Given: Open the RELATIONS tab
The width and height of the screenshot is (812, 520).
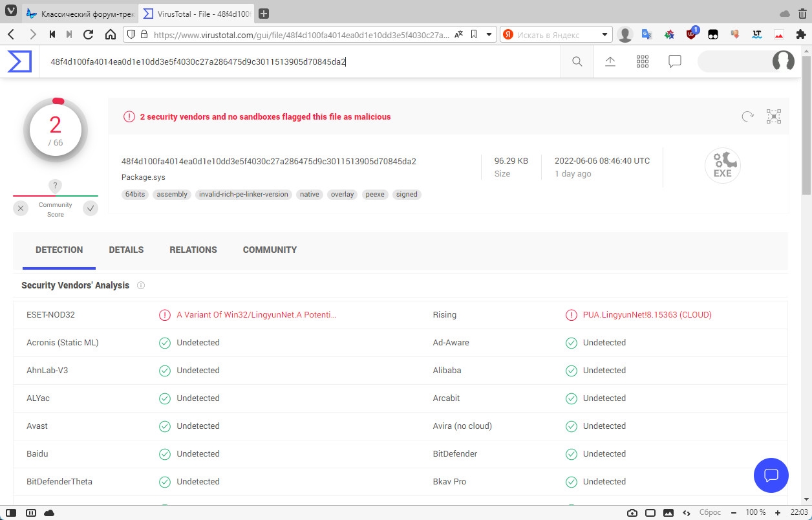Looking at the screenshot, I should point(193,250).
